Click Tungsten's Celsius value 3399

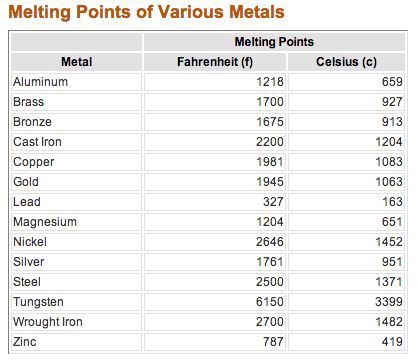[x=389, y=302]
